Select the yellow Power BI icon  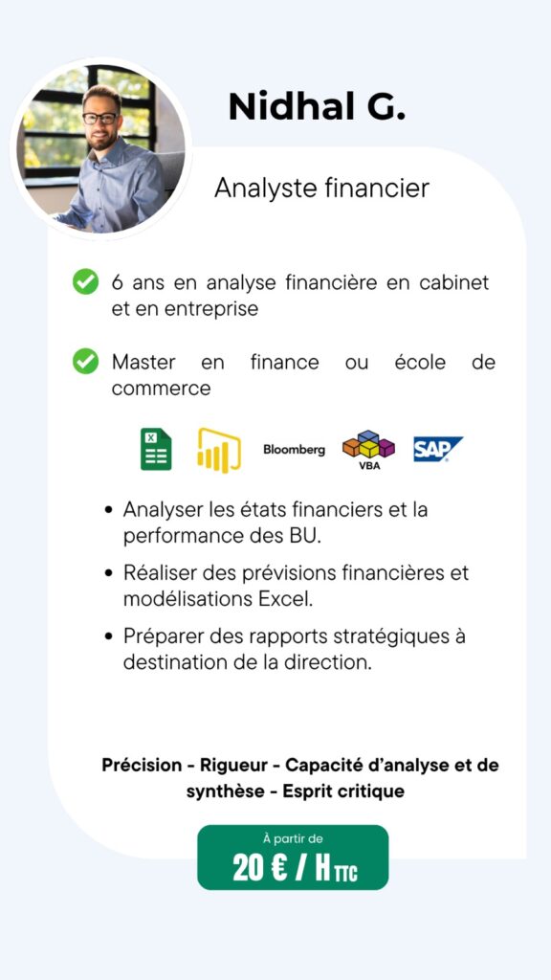(219, 450)
